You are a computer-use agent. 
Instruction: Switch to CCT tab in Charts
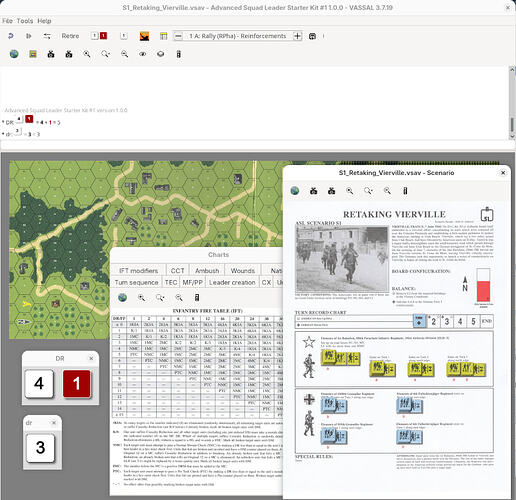point(177,270)
